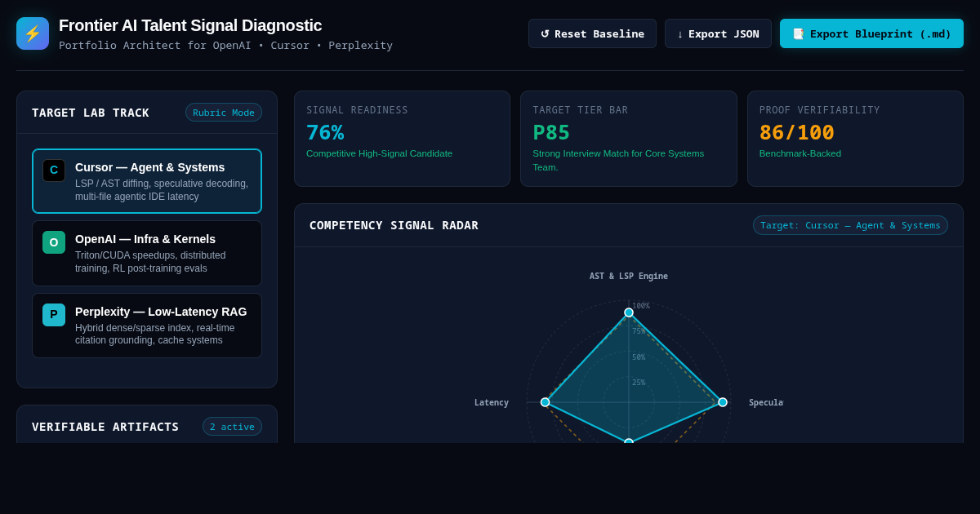
Task: Open the Target Tier Bar P85 card
Action: point(629,139)
